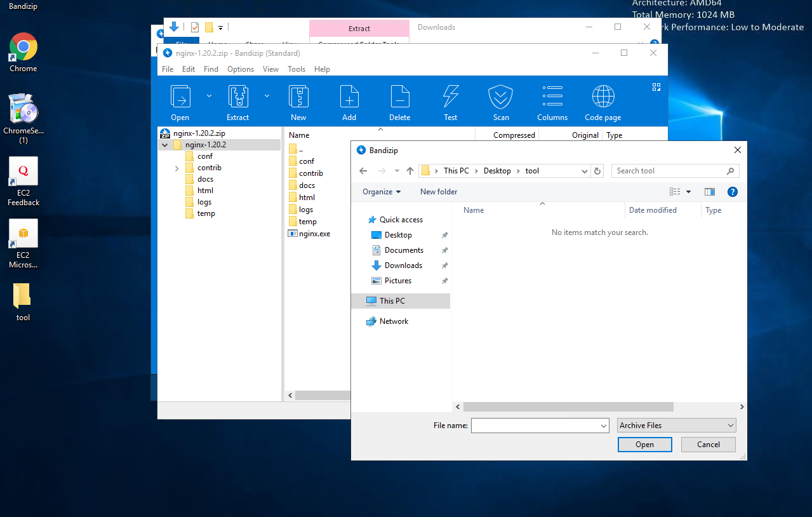Open the Tools menu in Bandizip

click(296, 69)
